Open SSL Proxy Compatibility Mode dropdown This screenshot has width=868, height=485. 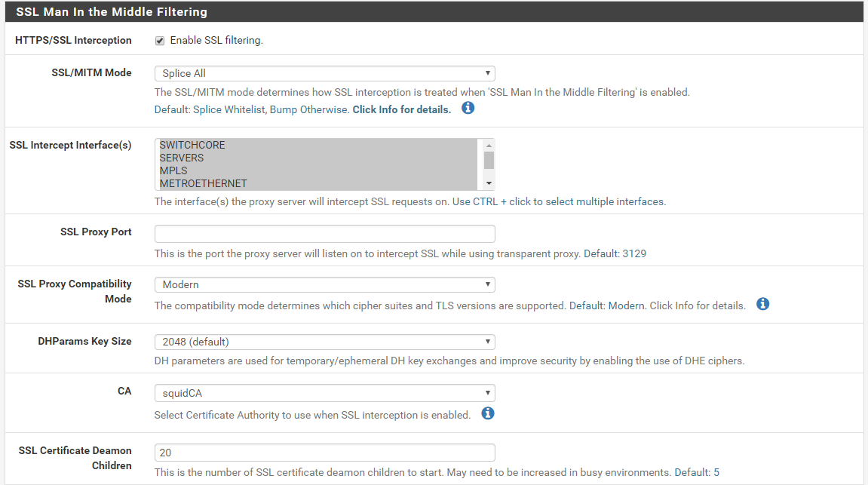pos(324,284)
